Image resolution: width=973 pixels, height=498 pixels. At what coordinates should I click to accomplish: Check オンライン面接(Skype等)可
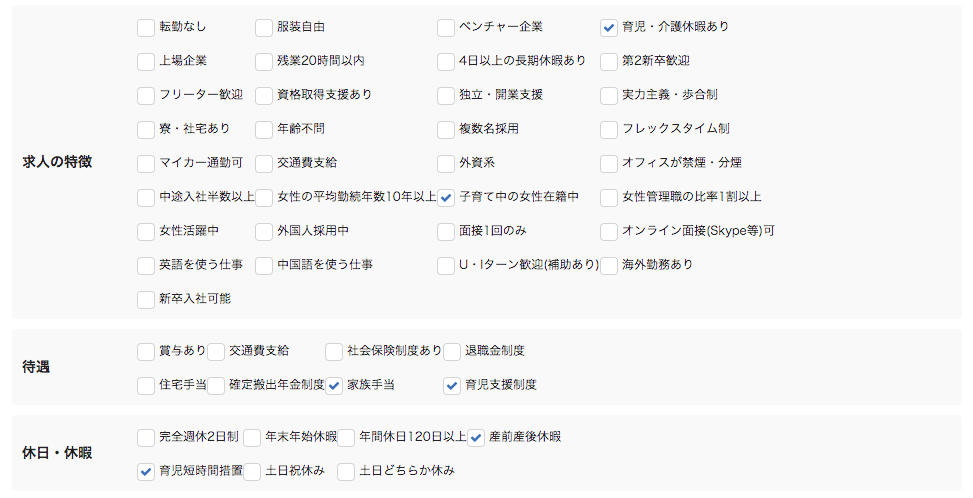click(x=609, y=232)
